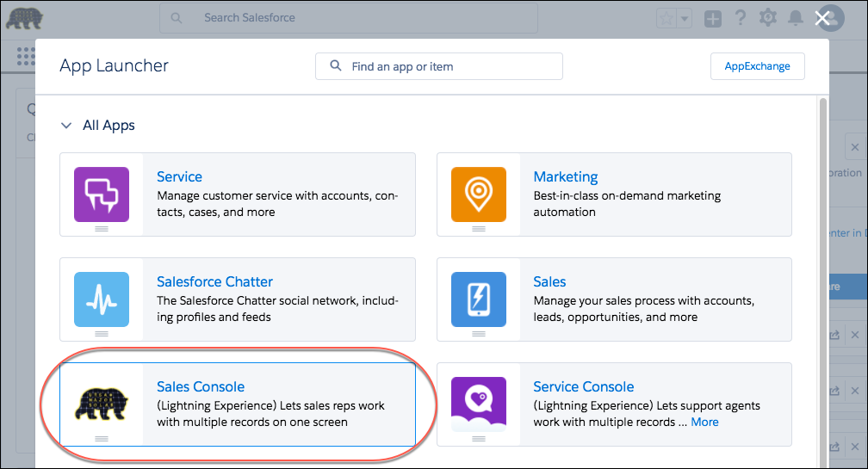Open the Service Console link
Viewport: 868px width, 469px height.
pyautogui.click(x=584, y=386)
